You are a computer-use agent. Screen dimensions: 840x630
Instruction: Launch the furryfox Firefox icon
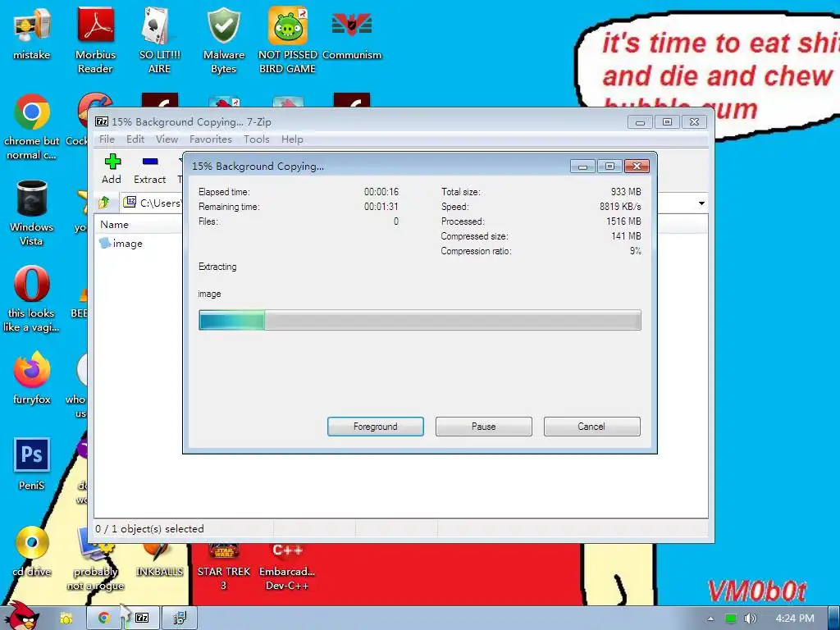(x=32, y=377)
